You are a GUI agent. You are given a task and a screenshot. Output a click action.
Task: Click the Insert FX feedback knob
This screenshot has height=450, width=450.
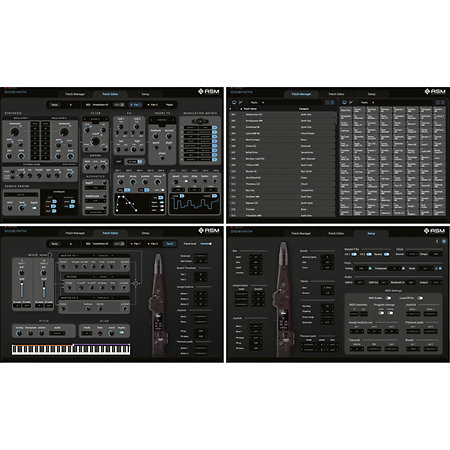(x=156, y=136)
